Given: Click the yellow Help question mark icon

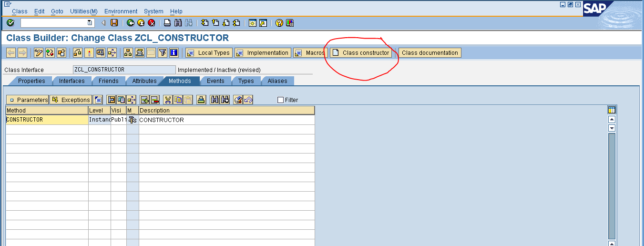Looking at the screenshot, I should pyautogui.click(x=279, y=22).
